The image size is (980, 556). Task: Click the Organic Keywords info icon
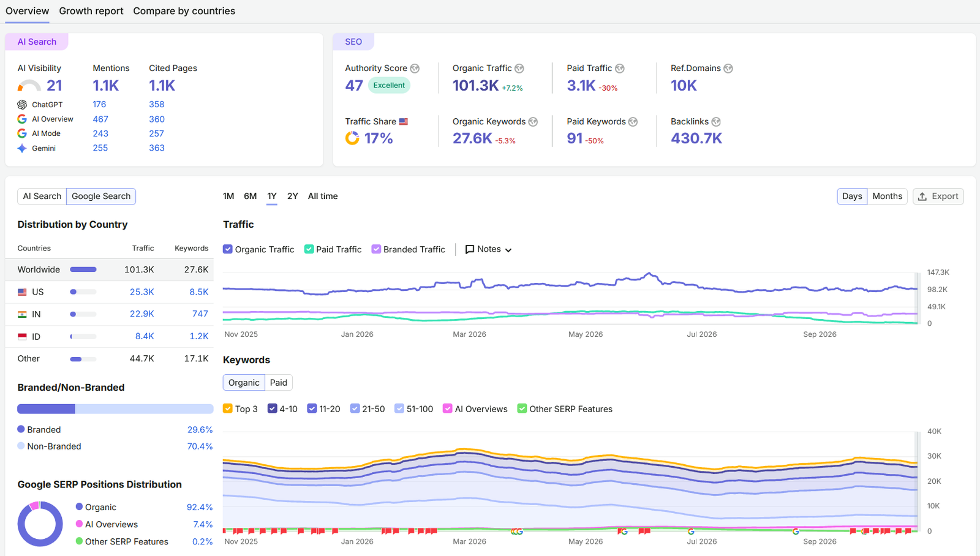533,122
